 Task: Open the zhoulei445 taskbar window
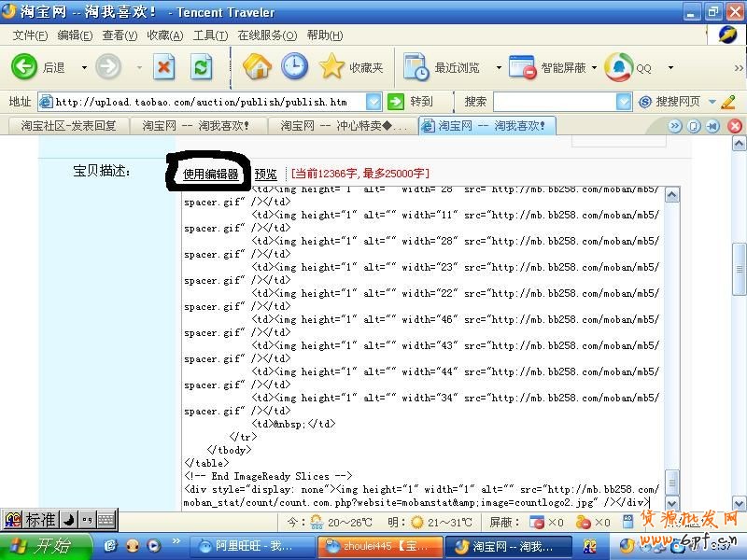(x=380, y=546)
